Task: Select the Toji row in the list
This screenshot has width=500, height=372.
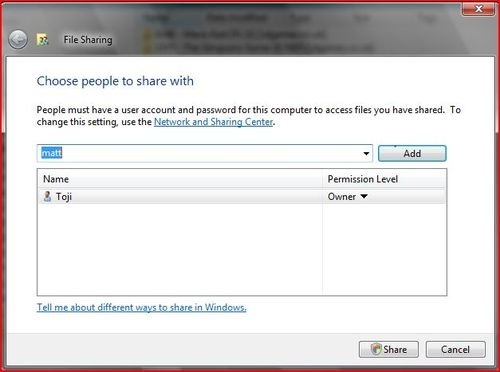Action: pyautogui.click(x=242, y=197)
